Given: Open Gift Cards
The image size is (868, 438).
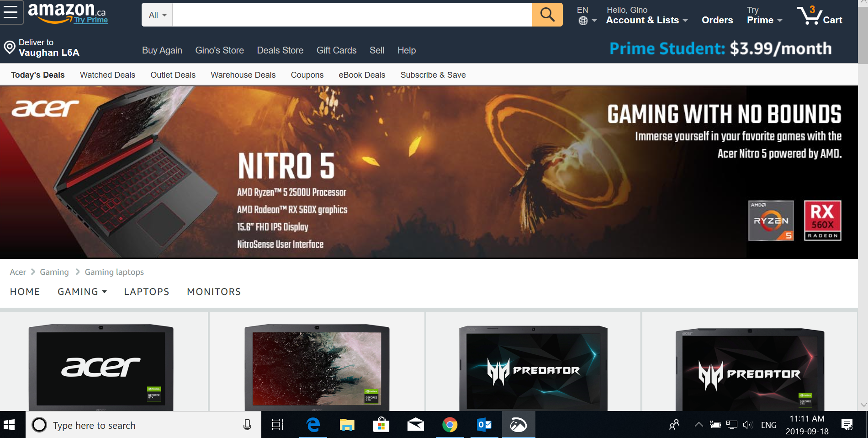Looking at the screenshot, I should click(x=337, y=50).
